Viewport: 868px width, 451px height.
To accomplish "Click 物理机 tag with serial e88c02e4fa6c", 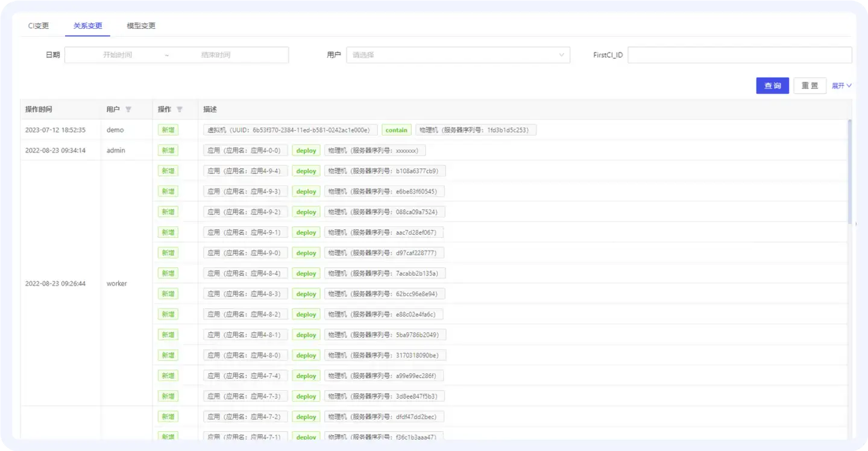I will tap(383, 314).
